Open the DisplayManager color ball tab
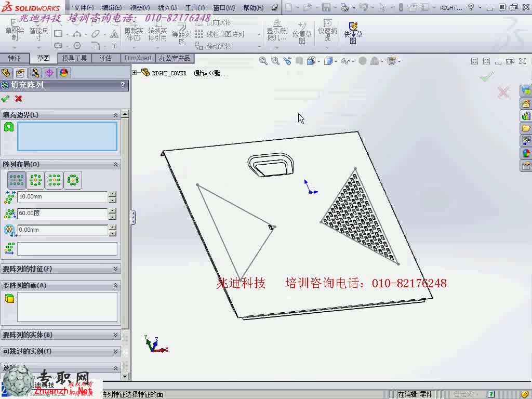Viewport: 532px width, 399px height. pos(64,73)
